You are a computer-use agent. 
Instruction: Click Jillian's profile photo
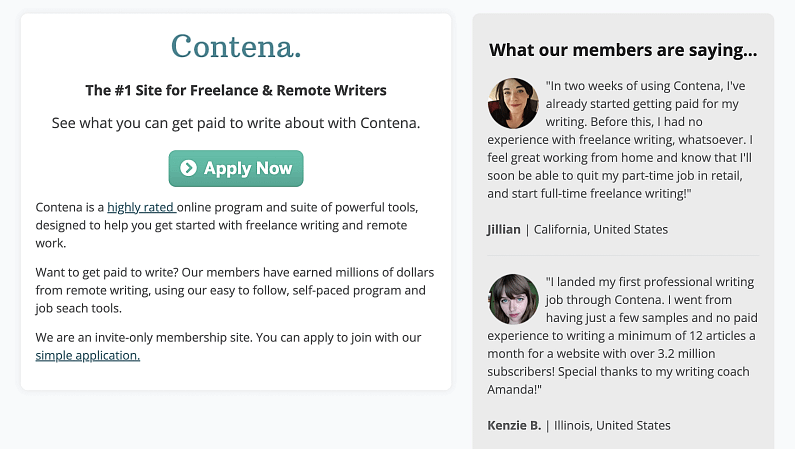(513, 103)
